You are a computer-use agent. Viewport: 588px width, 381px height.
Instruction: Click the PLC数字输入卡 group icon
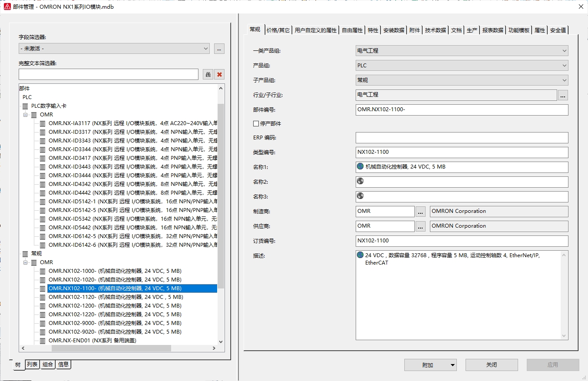click(x=26, y=106)
